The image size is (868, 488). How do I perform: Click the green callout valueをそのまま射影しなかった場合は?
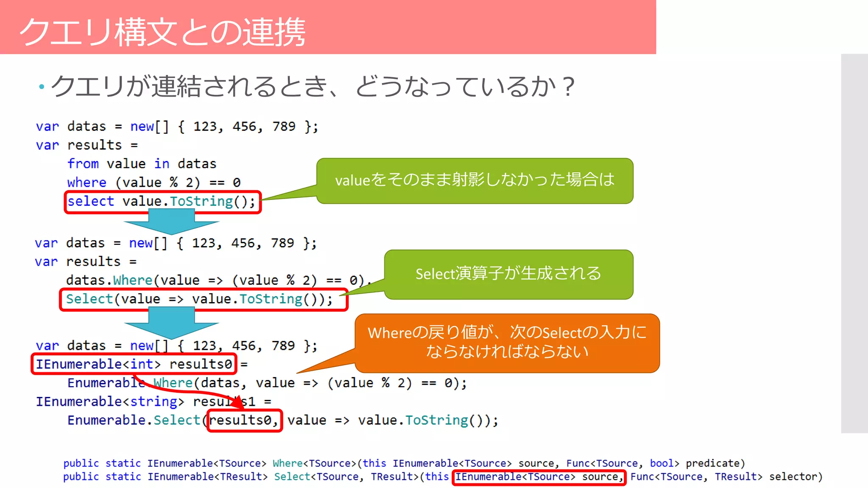475,180
